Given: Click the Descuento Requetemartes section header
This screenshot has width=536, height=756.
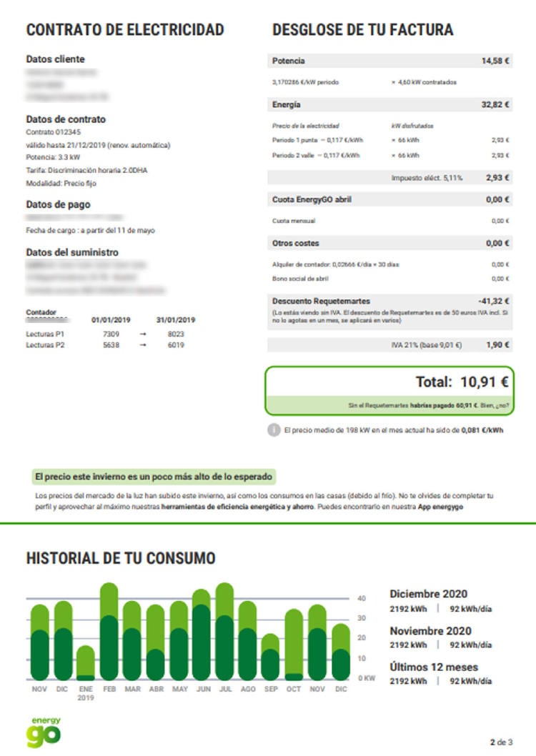Looking at the screenshot, I should point(390,301).
